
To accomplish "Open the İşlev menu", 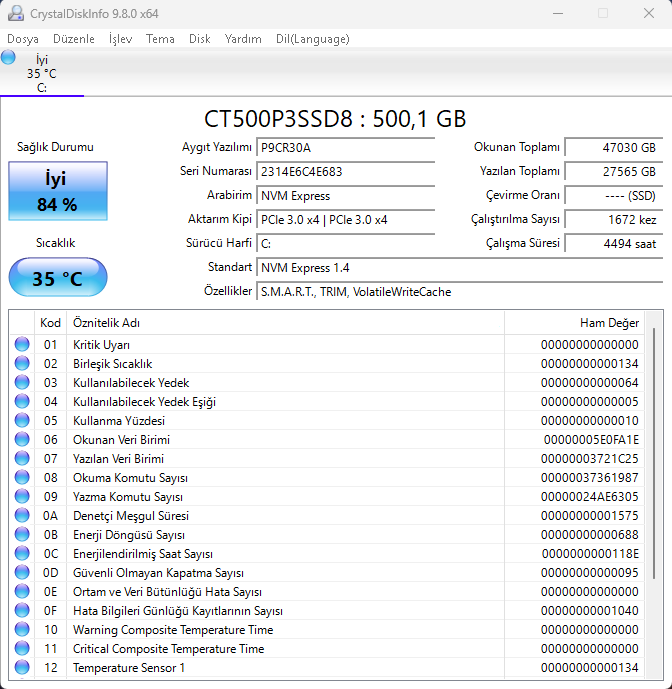I will tap(120, 39).
